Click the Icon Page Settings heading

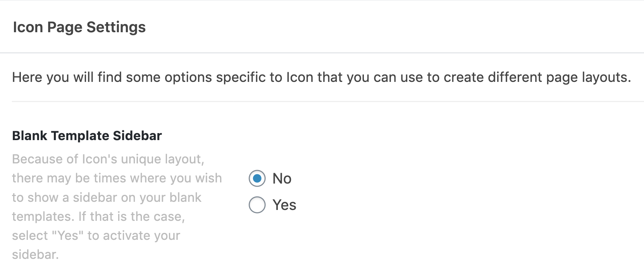(x=79, y=27)
